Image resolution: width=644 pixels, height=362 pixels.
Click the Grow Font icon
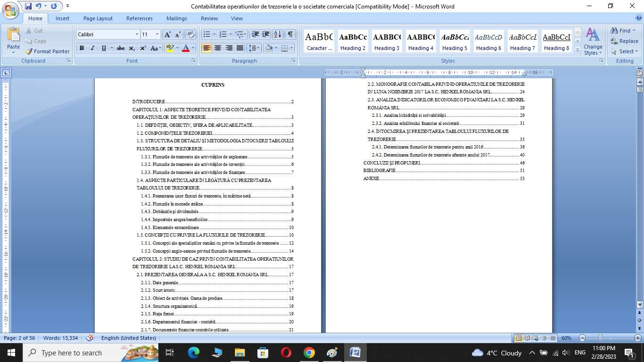click(167, 34)
